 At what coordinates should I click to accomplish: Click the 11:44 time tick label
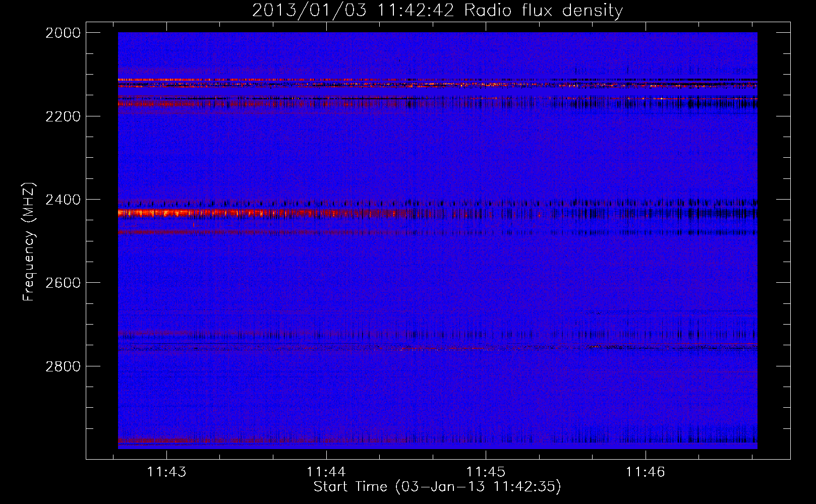click(x=326, y=472)
